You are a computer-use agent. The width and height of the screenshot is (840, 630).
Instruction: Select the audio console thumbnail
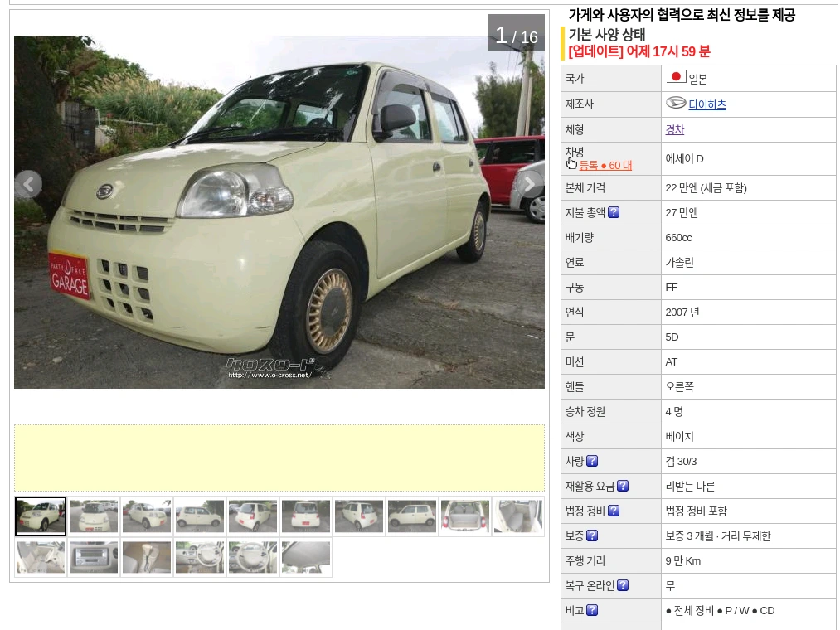pyautogui.click(x=94, y=558)
